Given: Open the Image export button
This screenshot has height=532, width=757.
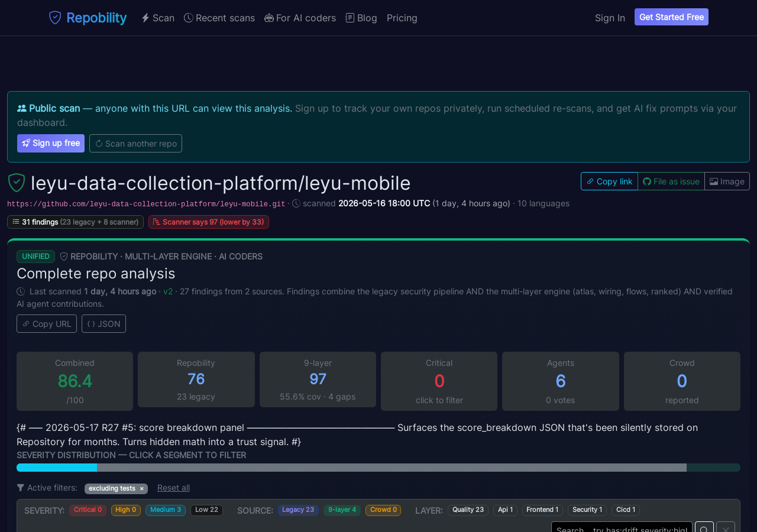Looking at the screenshot, I should [727, 181].
